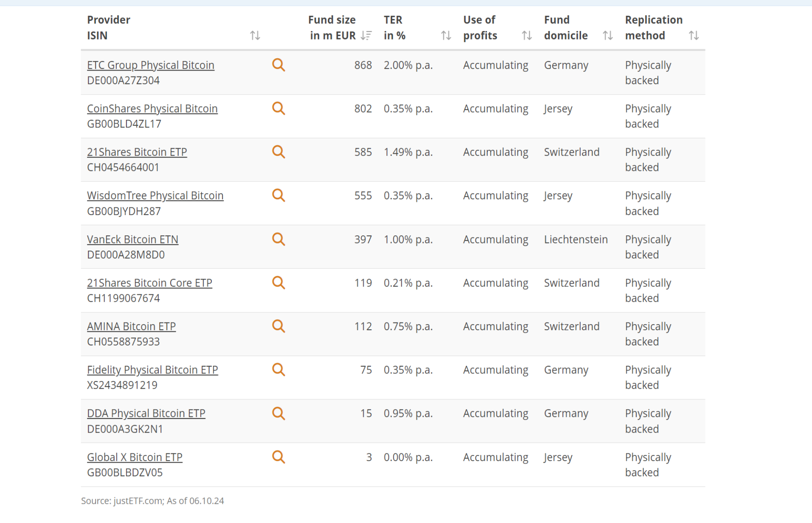812x523 pixels.
Task: Open AMINA Bitcoin ETP link
Action: (x=132, y=326)
